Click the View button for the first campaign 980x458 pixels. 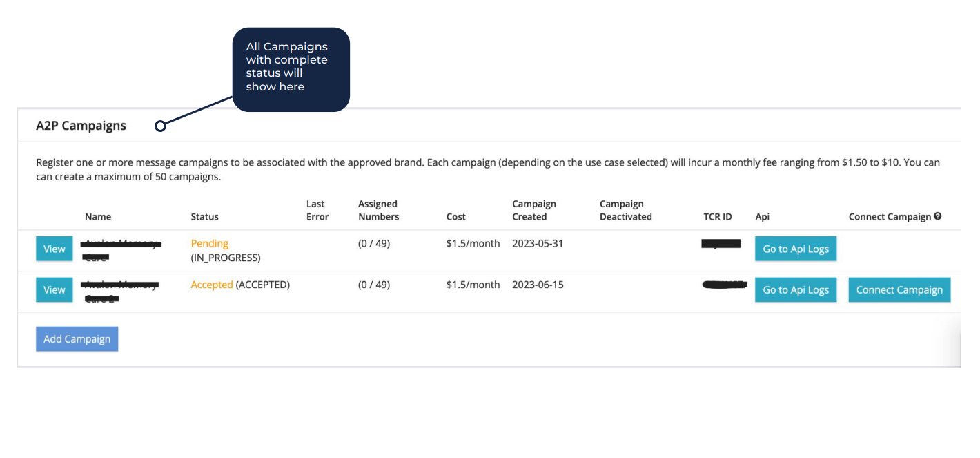click(54, 249)
